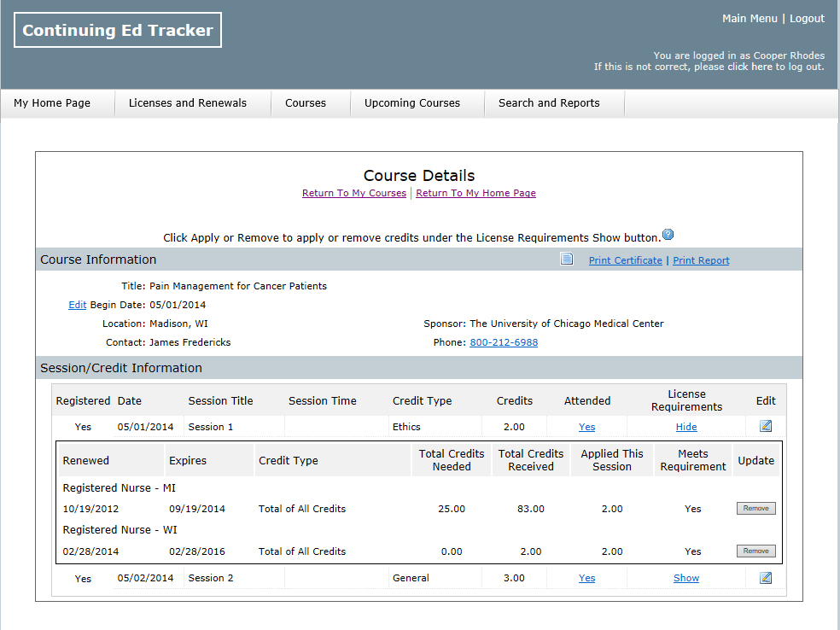840x630 pixels.
Task: Hide license requirements for Session 1
Action: coord(686,427)
